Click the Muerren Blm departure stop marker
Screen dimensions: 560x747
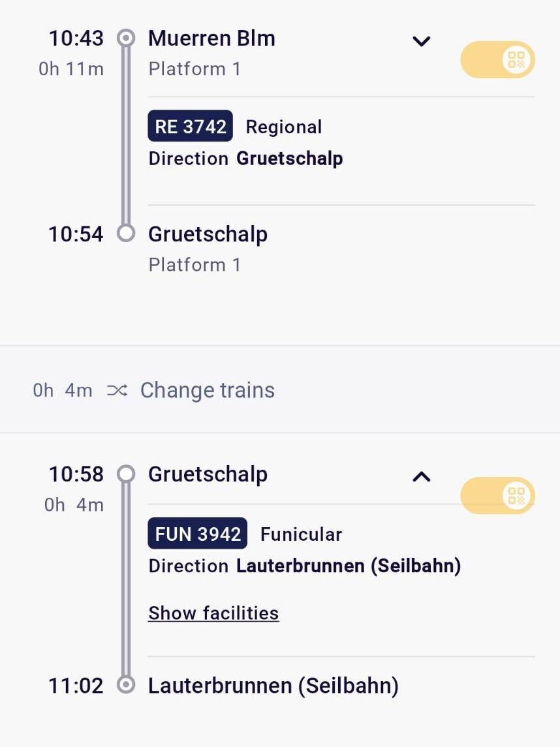126,38
